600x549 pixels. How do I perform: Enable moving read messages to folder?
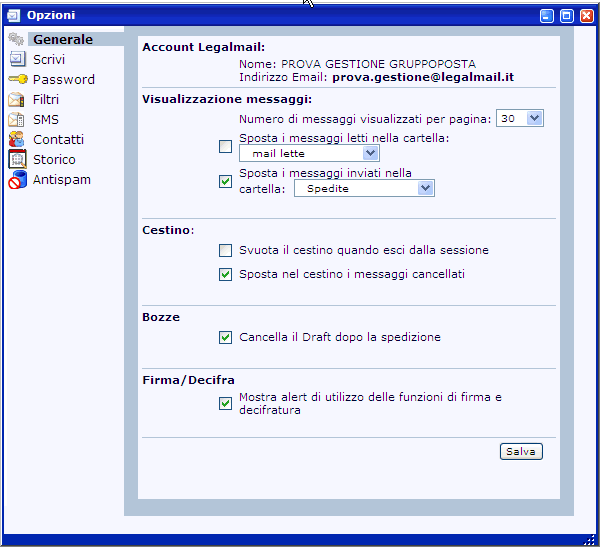tap(225, 146)
